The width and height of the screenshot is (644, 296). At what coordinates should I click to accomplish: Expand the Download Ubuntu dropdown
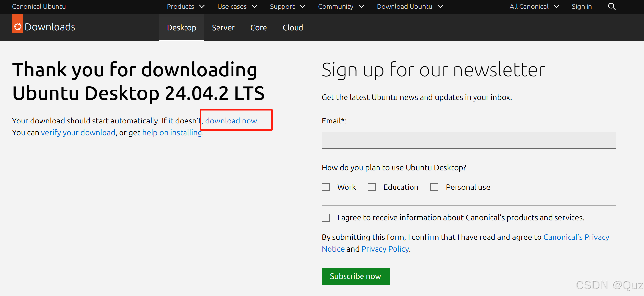[410, 7]
